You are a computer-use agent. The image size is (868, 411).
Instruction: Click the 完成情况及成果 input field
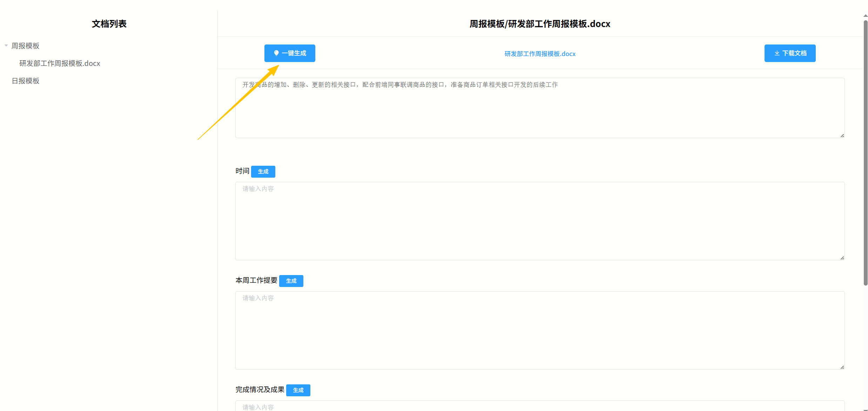pyautogui.click(x=540, y=406)
